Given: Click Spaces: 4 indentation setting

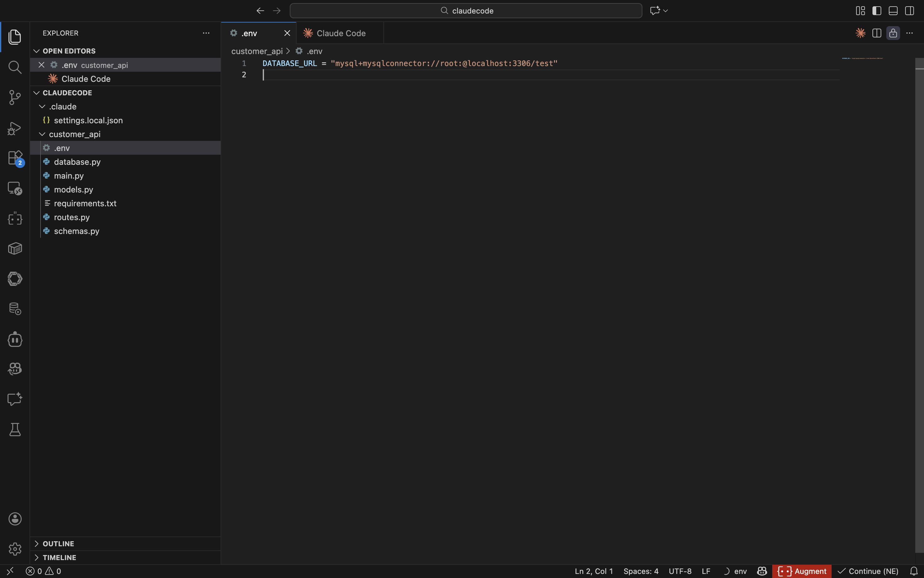Looking at the screenshot, I should [641, 571].
